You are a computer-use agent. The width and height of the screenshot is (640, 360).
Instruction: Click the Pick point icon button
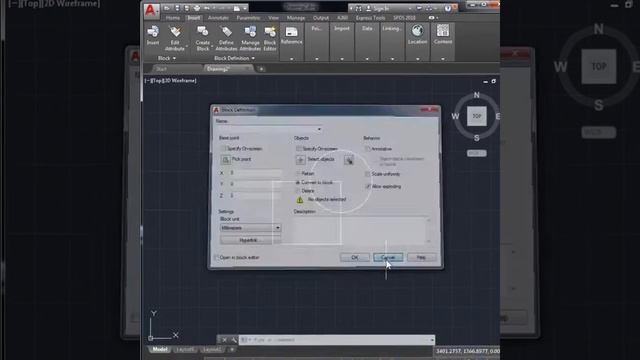(x=225, y=160)
